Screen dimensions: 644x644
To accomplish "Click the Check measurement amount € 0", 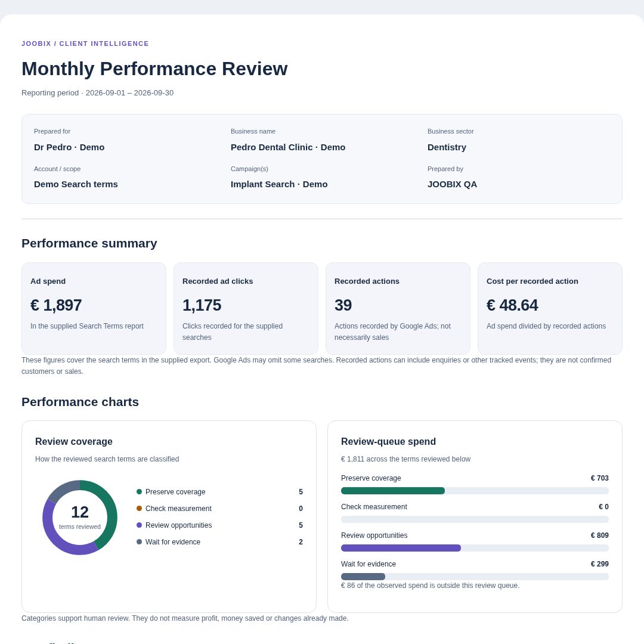I will [603, 507].
